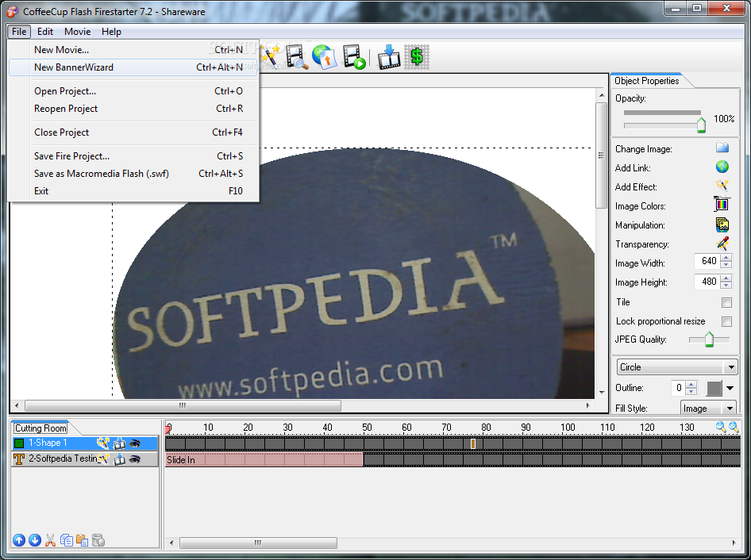The height and width of the screenshot is (560, 751).
Task: Click the Add Effect wand icon
Action: coord(722,186)
